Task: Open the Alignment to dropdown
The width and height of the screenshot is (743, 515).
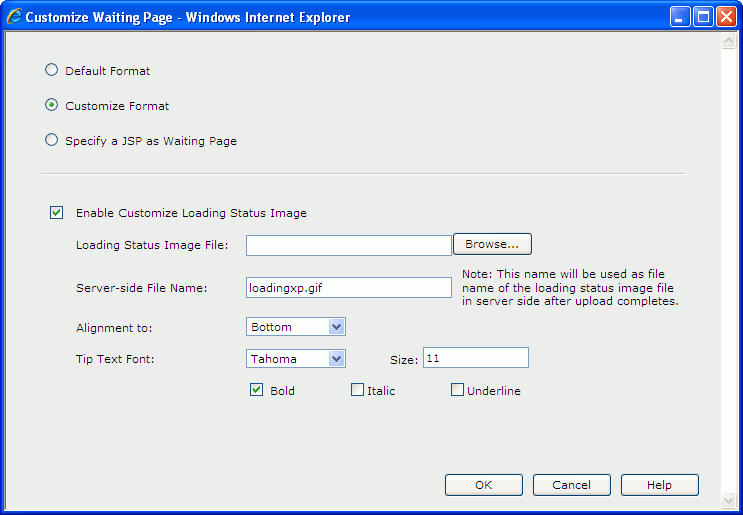Action: [296, 327]
